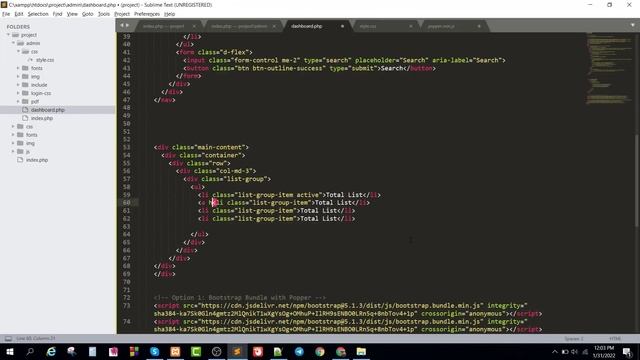Open the Find menu
This screenshot has height=360, width=640.
57,14
